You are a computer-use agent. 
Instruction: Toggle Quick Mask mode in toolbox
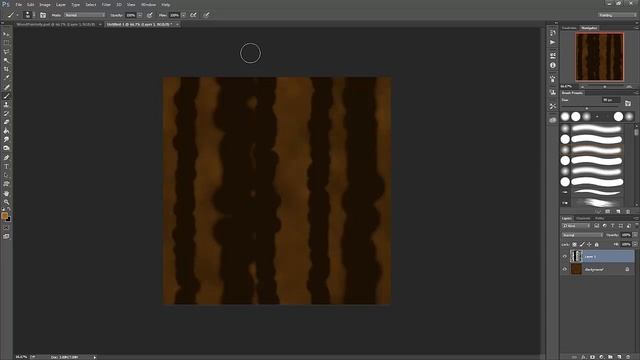(x=6, y=228)
